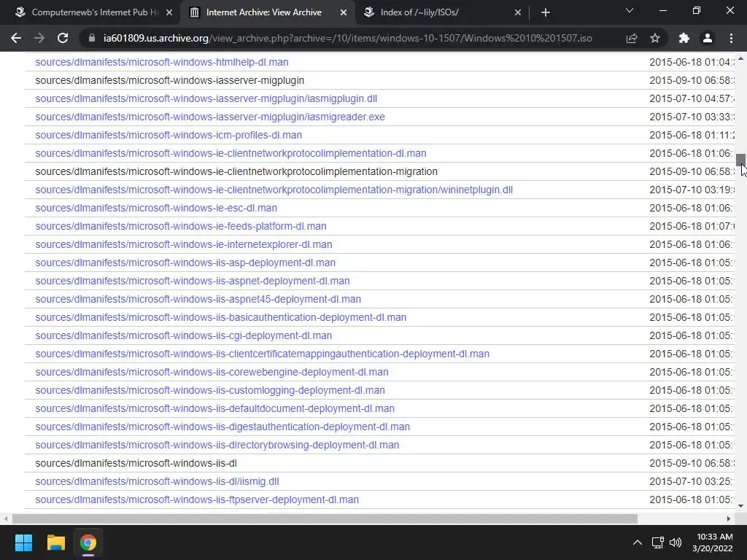The height and width of the screenshot is (560, 747).
Task: Click the browser forward arrow
Action: point(39,38)
